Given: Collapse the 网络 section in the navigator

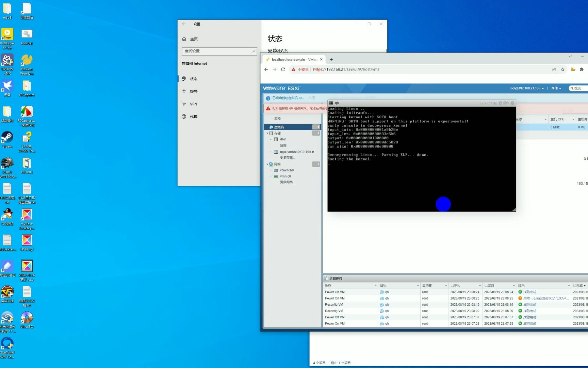Looking at the screenshot, I should click(x=267, y=164).
